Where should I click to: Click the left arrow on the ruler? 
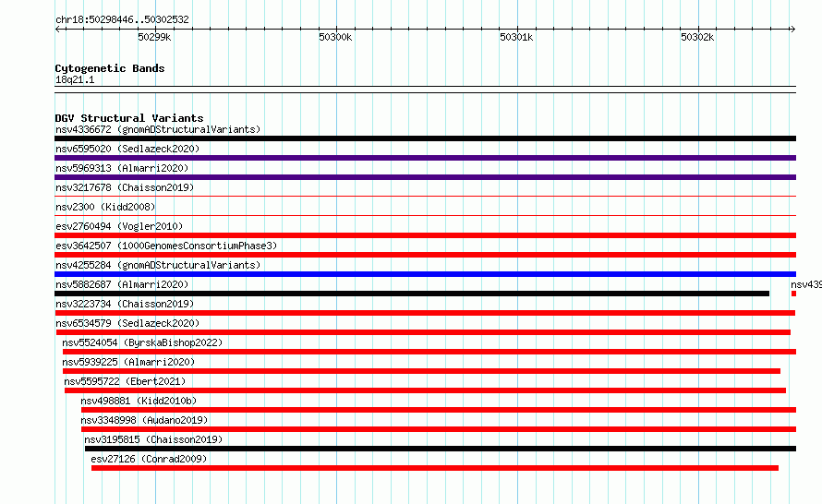[57, 29]
